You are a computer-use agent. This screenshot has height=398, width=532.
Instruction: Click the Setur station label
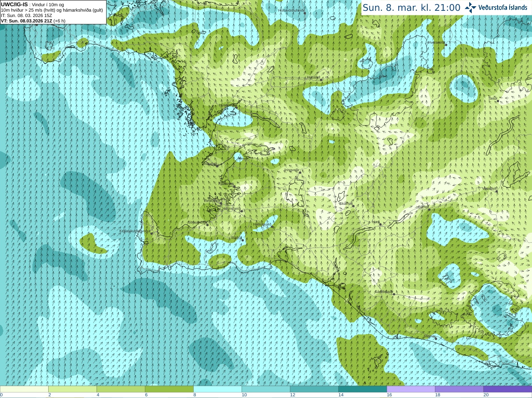click(493, 98)
